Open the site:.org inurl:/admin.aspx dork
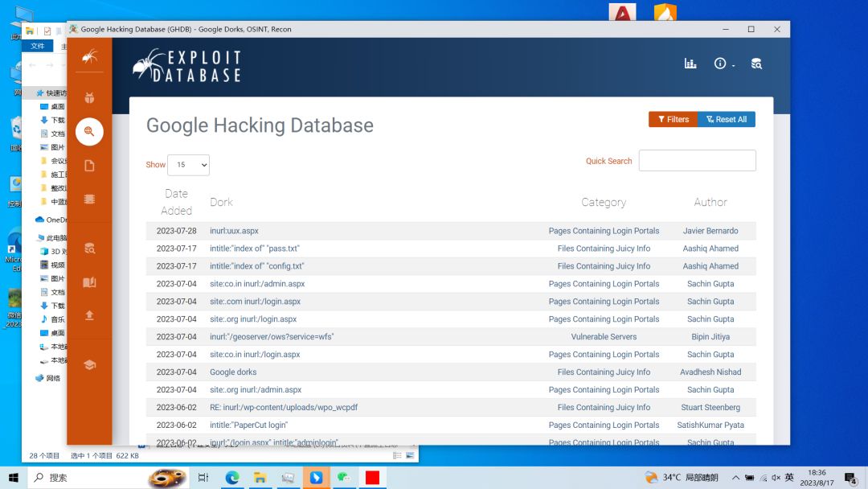Image resolution: width=868 pixels, height=489 pixels. 256,390
